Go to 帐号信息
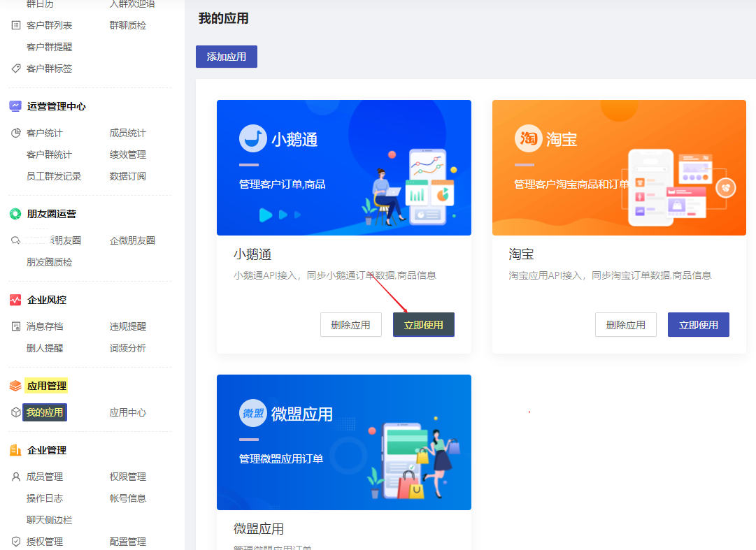This screenshot has height=550, width=756. pyautogui.click(x=128, y=498)
